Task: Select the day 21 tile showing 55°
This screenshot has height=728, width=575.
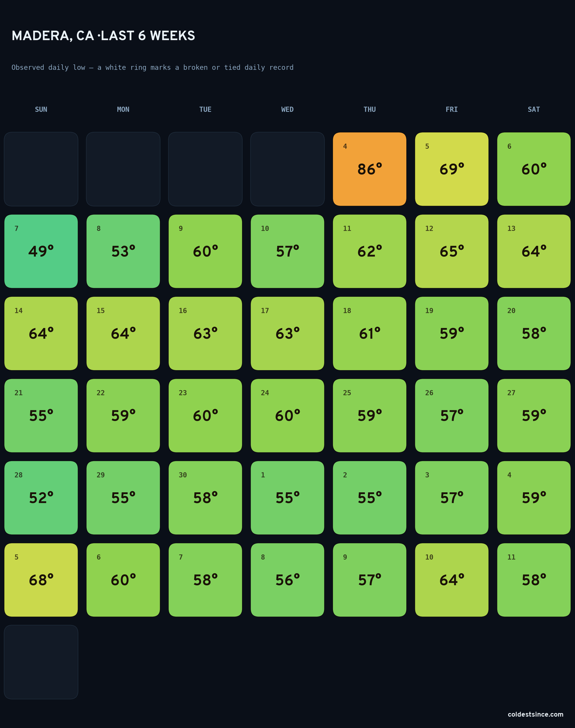Action: pos(41,416)
